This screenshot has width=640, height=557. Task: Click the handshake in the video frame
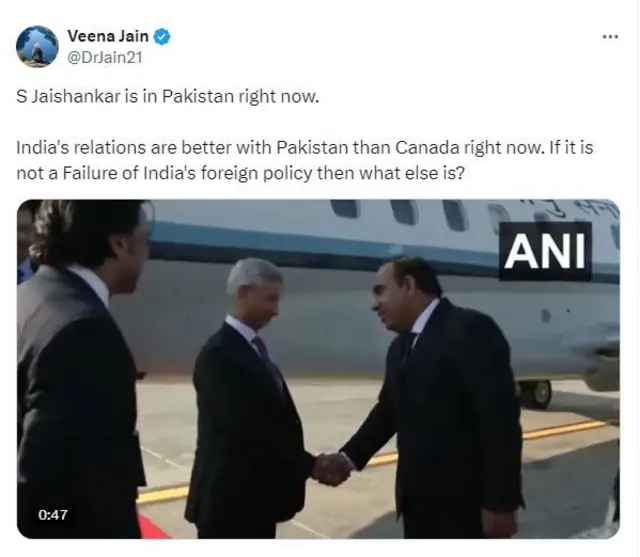point(333,468)
